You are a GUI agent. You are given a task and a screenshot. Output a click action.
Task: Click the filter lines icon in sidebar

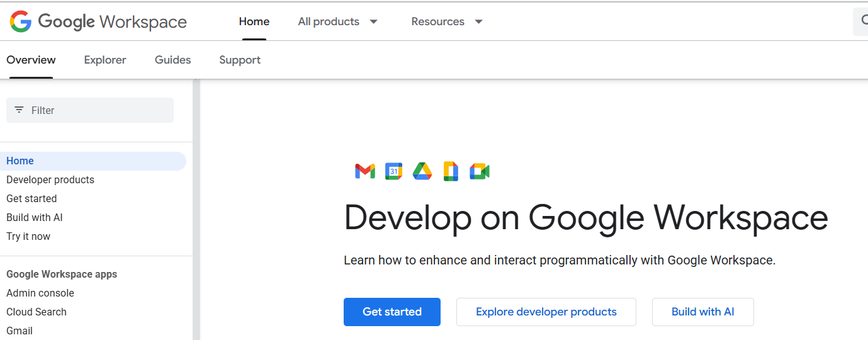point(20,110)
